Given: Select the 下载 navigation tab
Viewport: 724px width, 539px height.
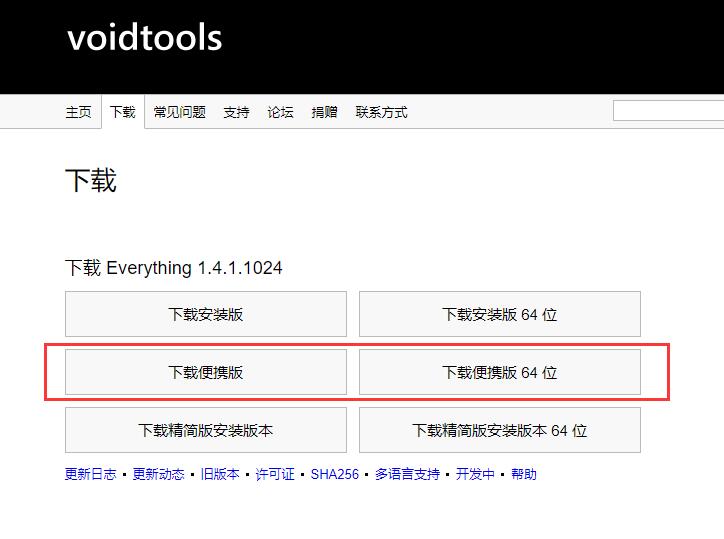Looking at the screenshot, I should point(123,112).
